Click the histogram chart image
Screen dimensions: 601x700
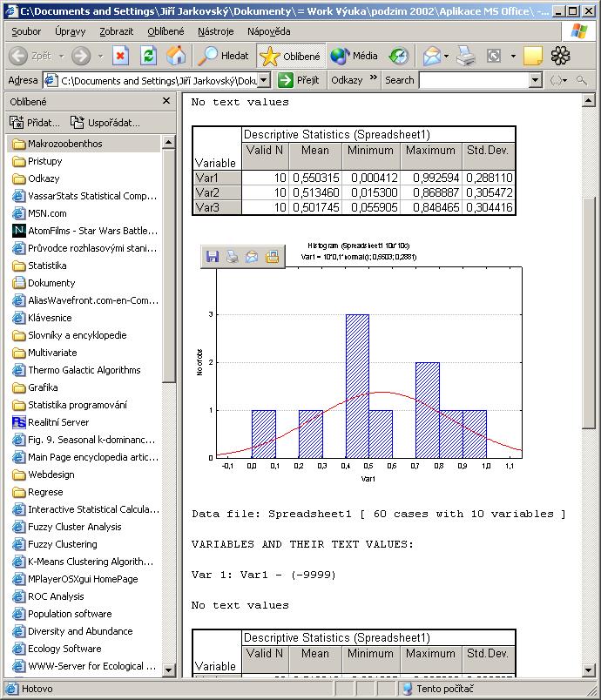coord(360,361)
